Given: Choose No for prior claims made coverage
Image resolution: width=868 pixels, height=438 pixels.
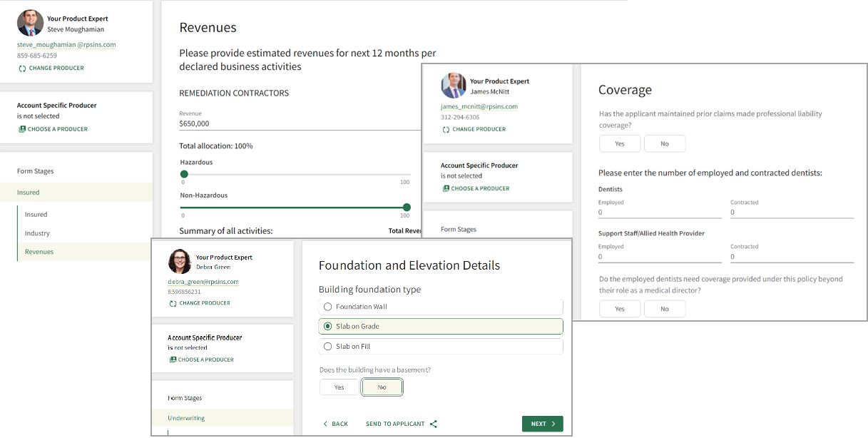Looking at the screenshot, I should tap(665, 144).
